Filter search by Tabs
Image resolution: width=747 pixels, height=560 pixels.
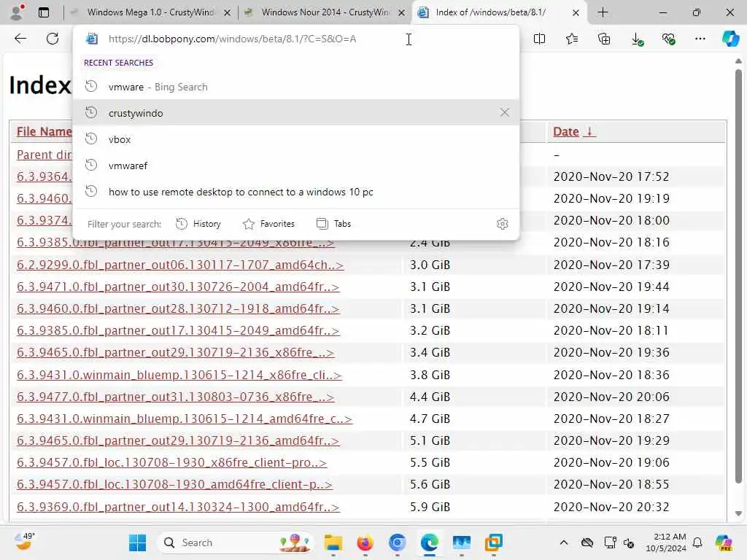click(333, 224)
